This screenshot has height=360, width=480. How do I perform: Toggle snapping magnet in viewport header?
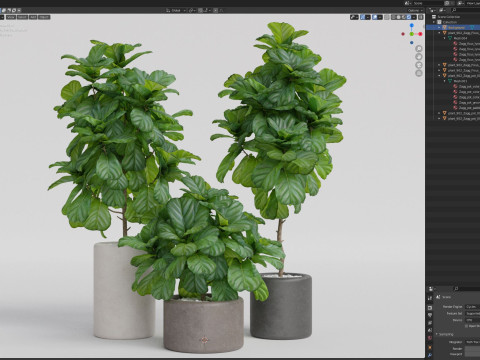[200, 10]
